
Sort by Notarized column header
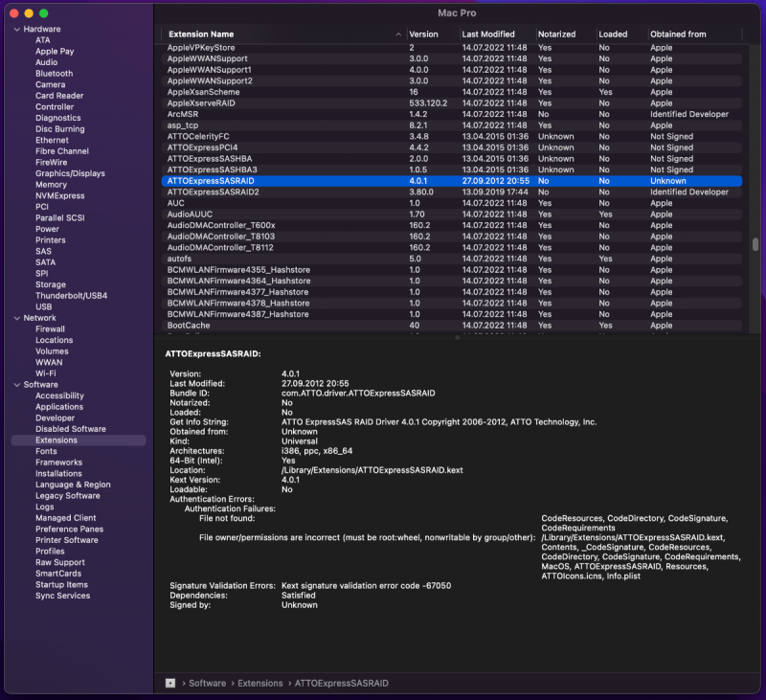click(x=556, y=34)
